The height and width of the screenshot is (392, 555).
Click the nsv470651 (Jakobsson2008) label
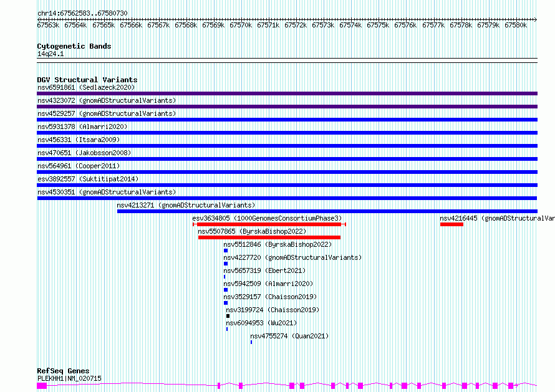click(x=84, y=153)
